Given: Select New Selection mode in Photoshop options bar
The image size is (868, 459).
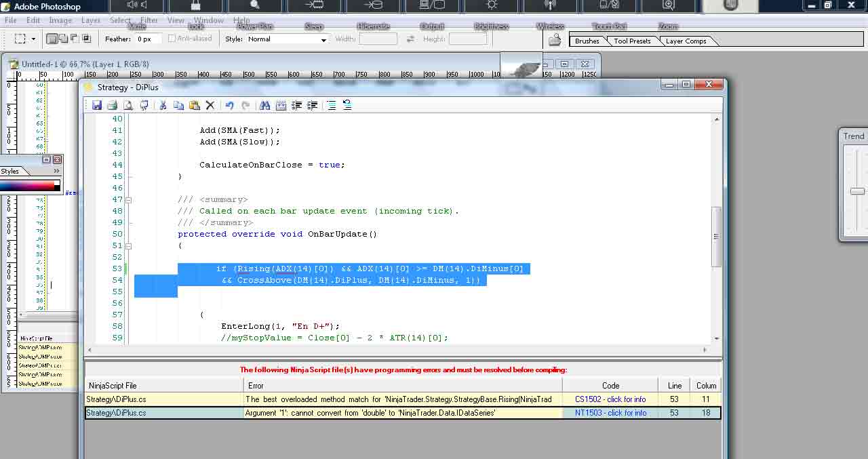Looking at the screenshot, I should point(52,39).
